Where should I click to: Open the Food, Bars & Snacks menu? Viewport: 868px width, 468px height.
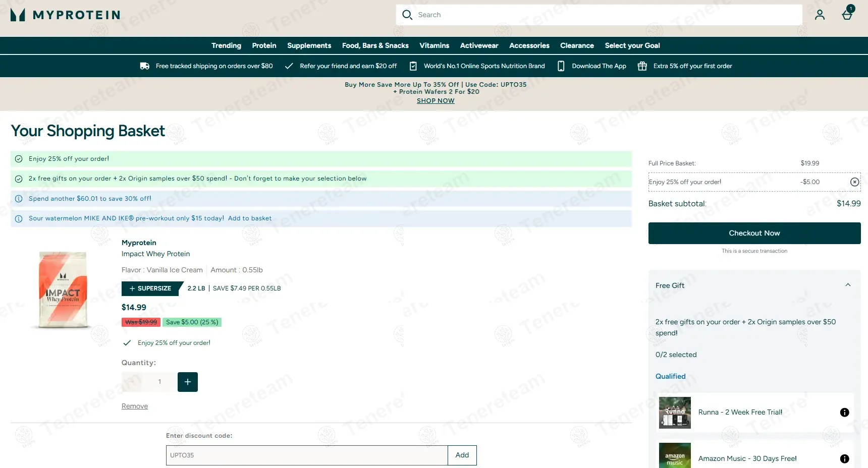coord(375,45)
